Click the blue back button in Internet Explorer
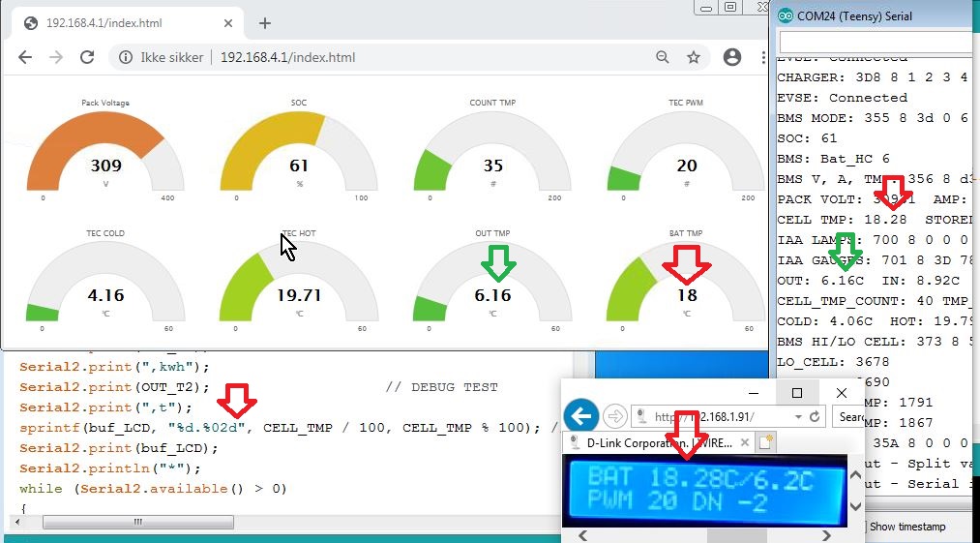This screenshot has width=980, height=543. point(581,416)
